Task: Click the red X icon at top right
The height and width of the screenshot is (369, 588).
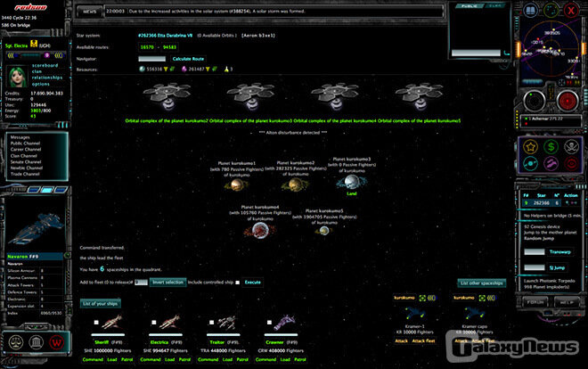Action: click(x=571, y=11)
